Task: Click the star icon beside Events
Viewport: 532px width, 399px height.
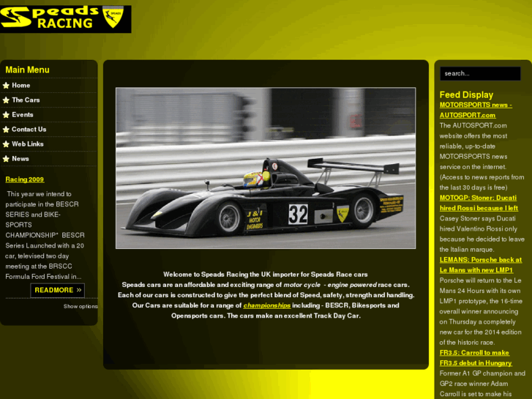Action: (x=6, y=115)
